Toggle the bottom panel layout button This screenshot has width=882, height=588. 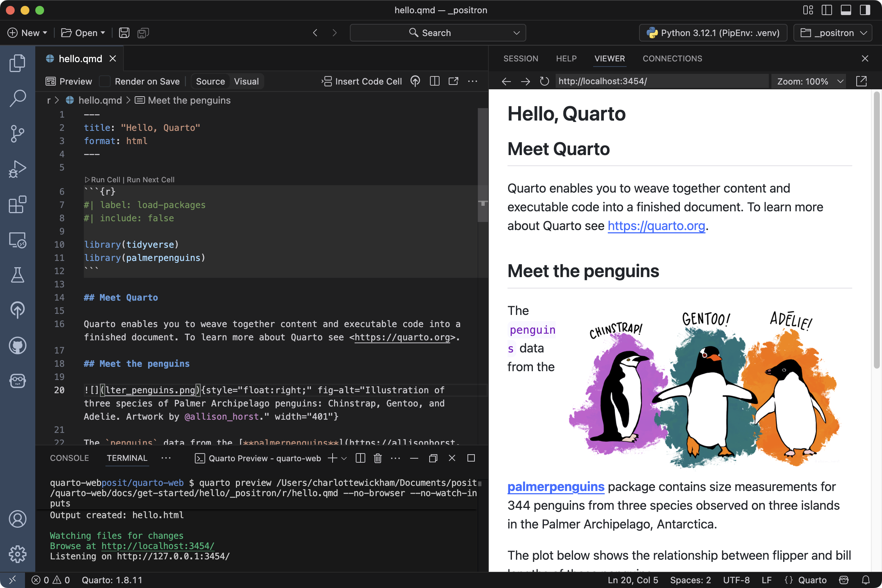[846, 10]
